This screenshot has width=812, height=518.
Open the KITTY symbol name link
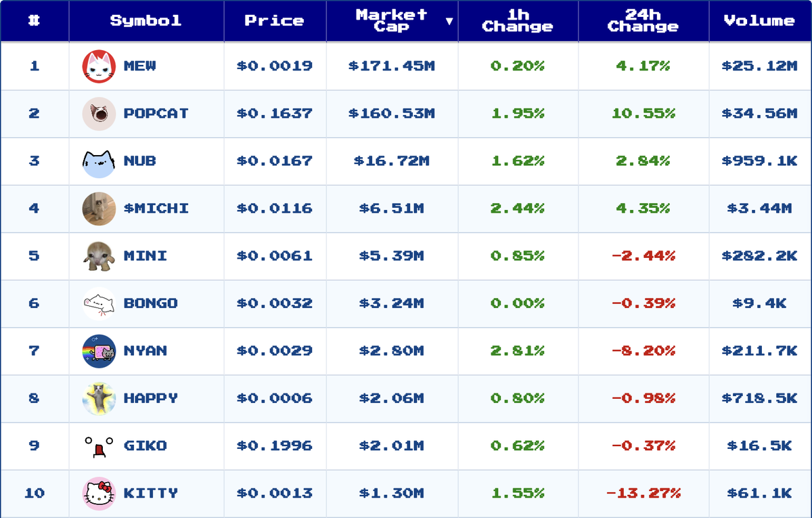point(150,493)
